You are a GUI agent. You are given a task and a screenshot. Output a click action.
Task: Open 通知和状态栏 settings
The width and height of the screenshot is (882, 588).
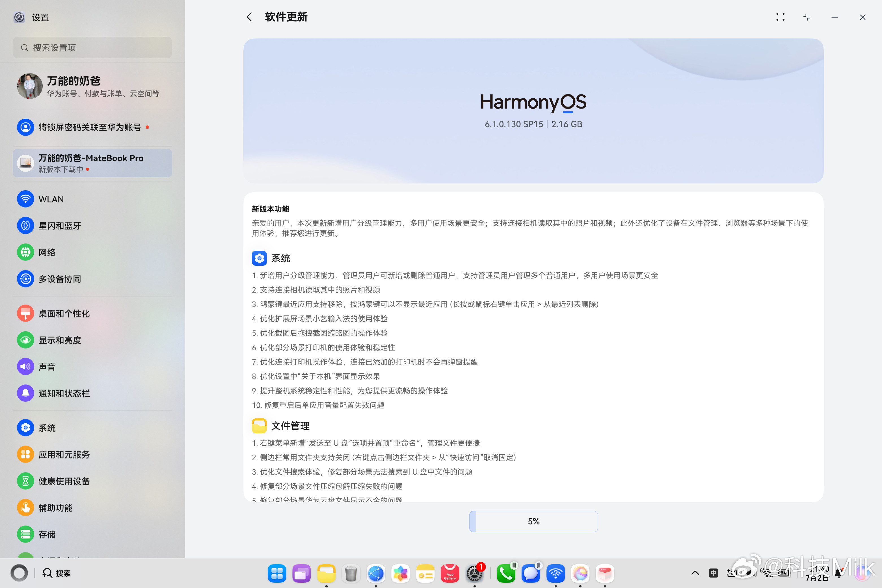point(93,394)
